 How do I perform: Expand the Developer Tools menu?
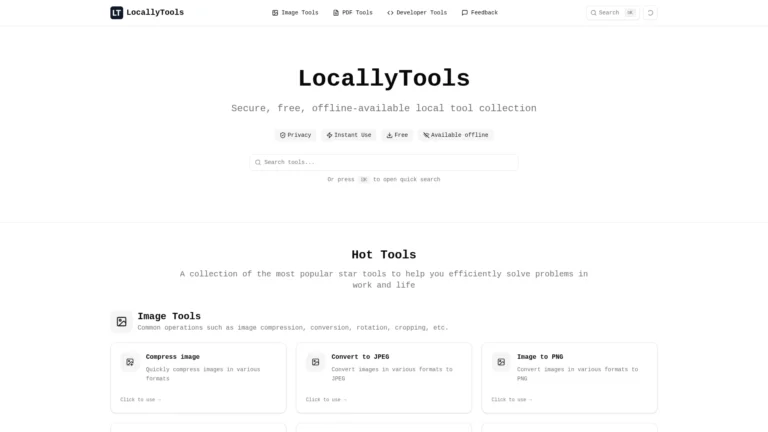[x=417, y=13]
